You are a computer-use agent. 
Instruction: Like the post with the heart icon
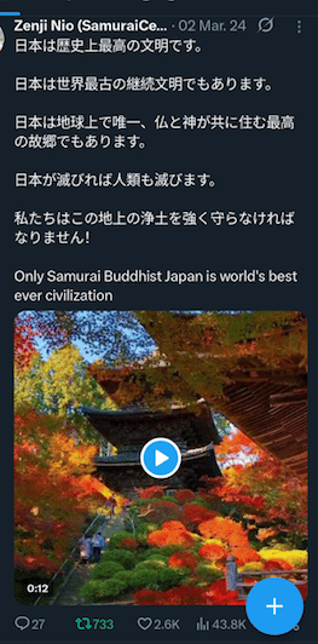(145, 623)
